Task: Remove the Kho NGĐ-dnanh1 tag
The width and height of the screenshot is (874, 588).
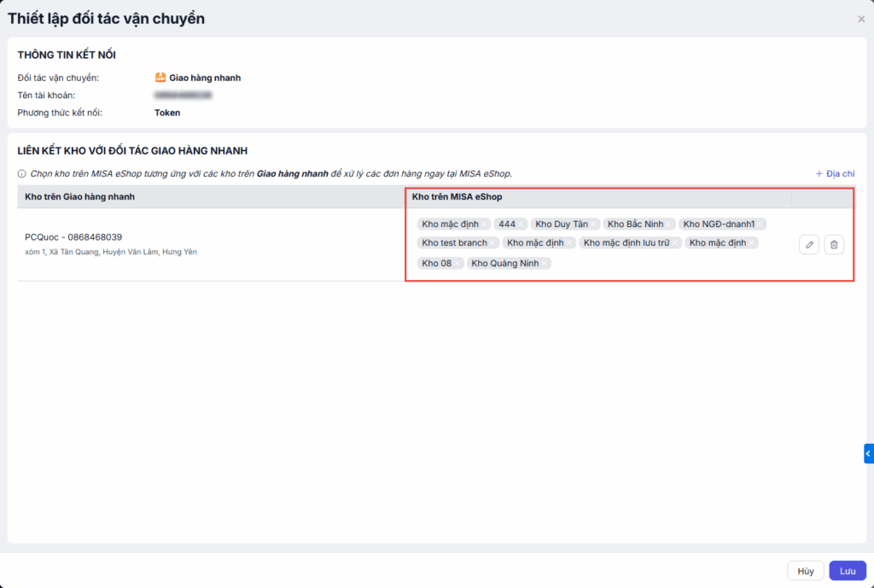Action: 760,224
